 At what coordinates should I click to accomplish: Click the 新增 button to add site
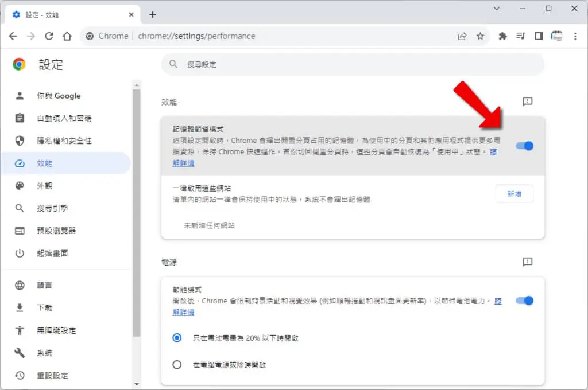514,194
